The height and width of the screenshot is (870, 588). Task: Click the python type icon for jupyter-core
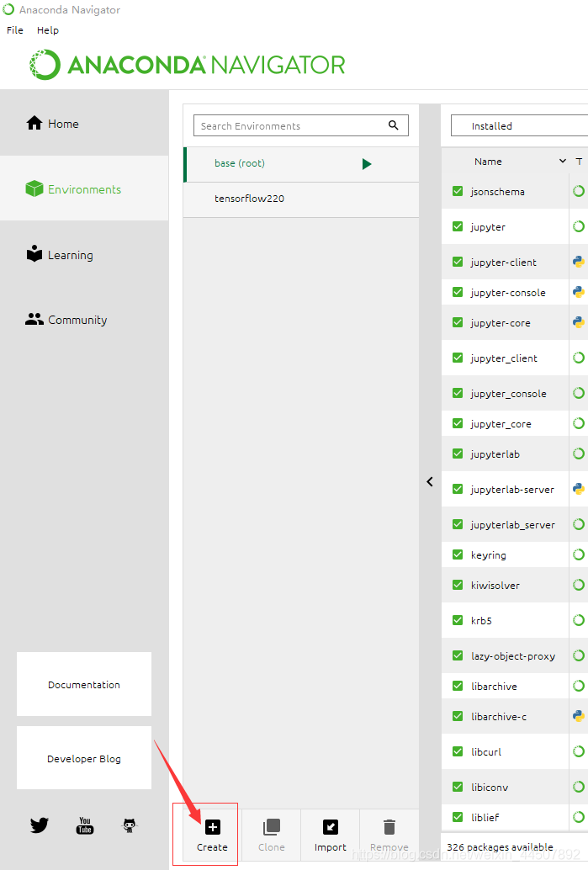(x=579, y=322)
